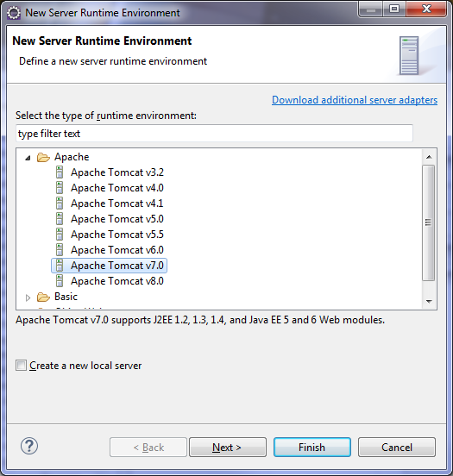This screenshot has height=476, width=453.
Task: Open Download additional server adapters link
Action: click(355, 100)
